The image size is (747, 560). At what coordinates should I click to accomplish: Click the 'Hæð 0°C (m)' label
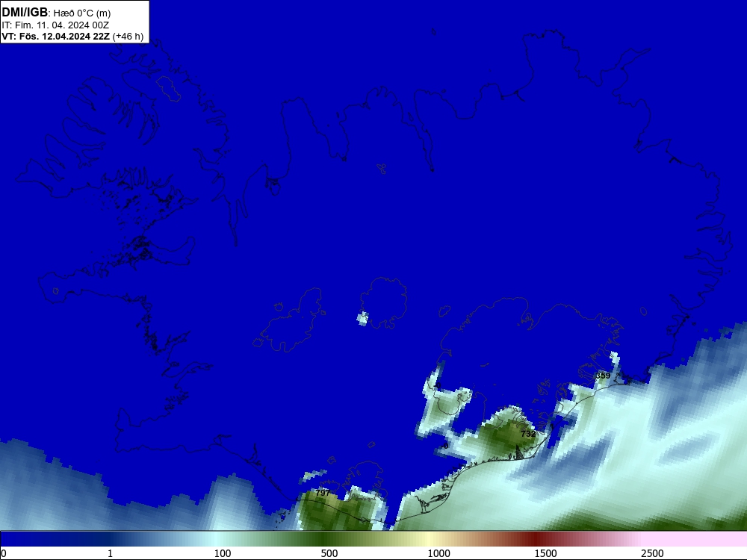tap(82, 13)
